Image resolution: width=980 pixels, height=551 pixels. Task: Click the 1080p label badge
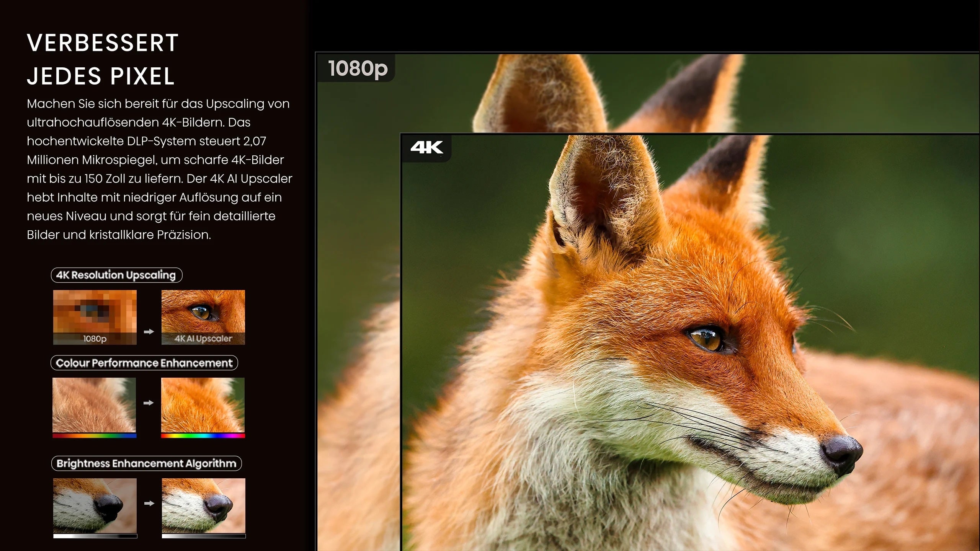point(358,68)
